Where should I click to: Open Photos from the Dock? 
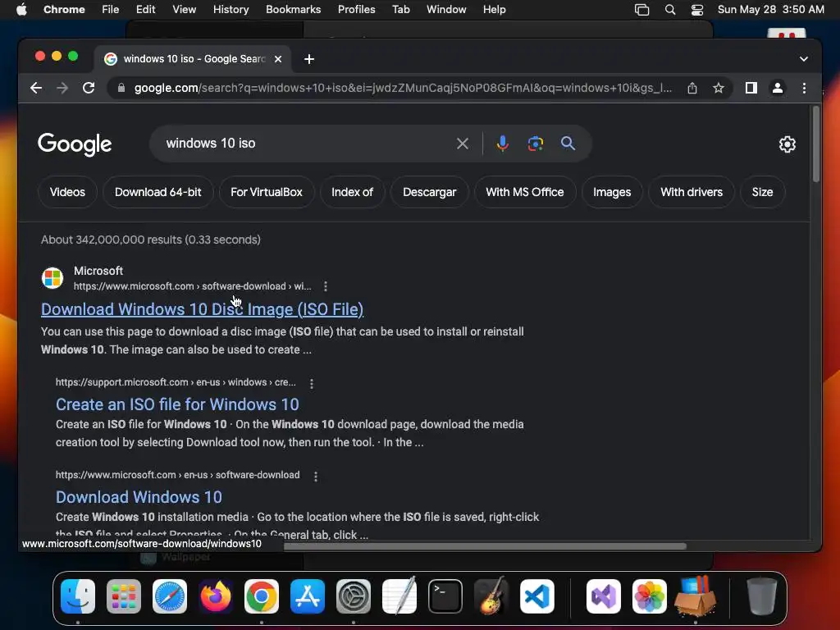pyautogui.click(x=650, y=596)
